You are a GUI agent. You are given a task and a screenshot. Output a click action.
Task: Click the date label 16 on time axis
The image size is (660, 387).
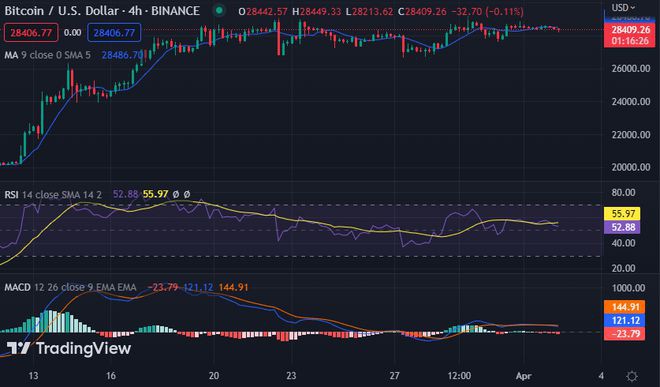(111, 376)
